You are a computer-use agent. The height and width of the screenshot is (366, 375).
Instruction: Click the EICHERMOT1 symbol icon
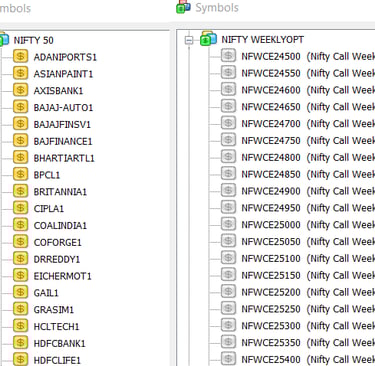[20, 275]
